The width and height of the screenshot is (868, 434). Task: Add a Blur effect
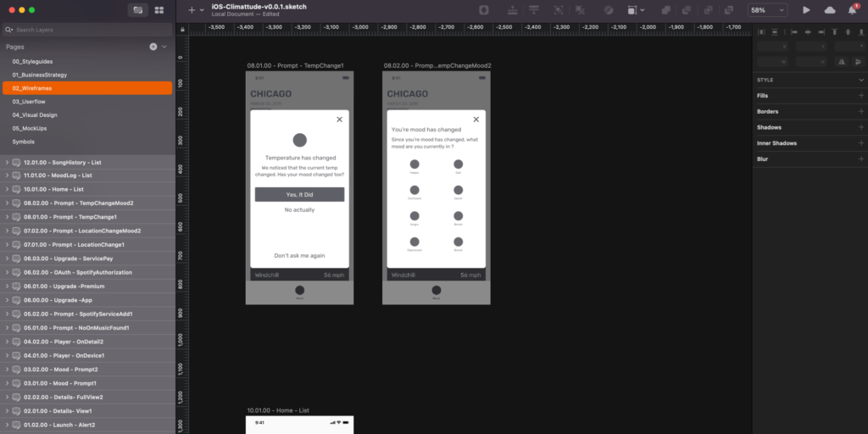(861, 159)
